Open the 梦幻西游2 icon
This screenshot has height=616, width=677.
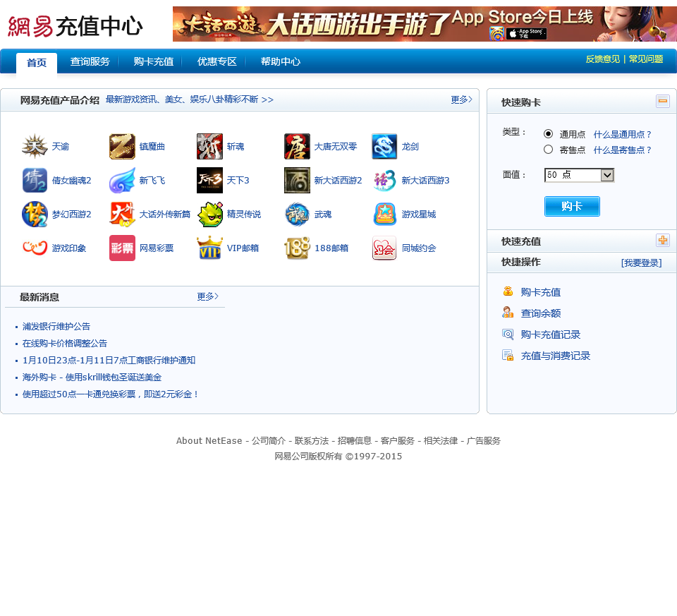(35, 214)
